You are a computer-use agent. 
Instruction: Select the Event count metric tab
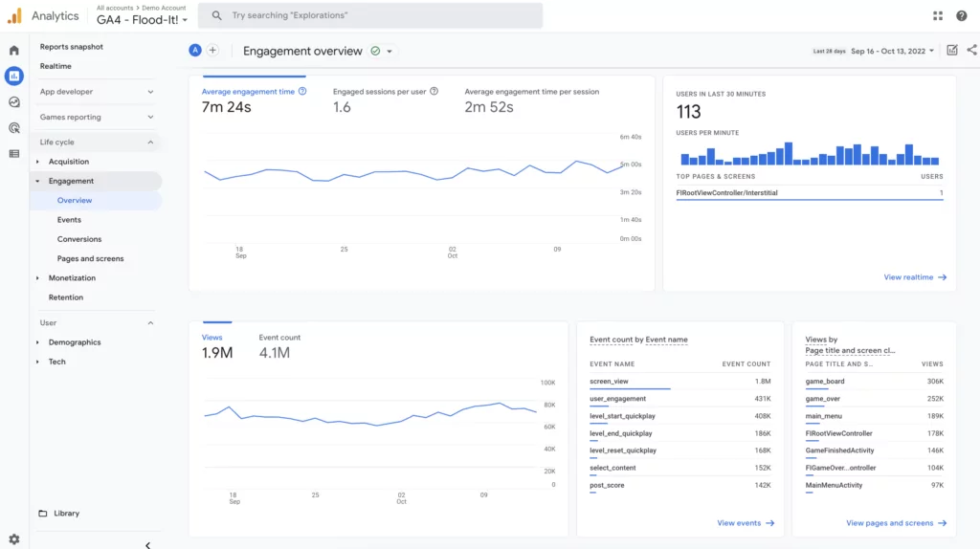[279, 346]
